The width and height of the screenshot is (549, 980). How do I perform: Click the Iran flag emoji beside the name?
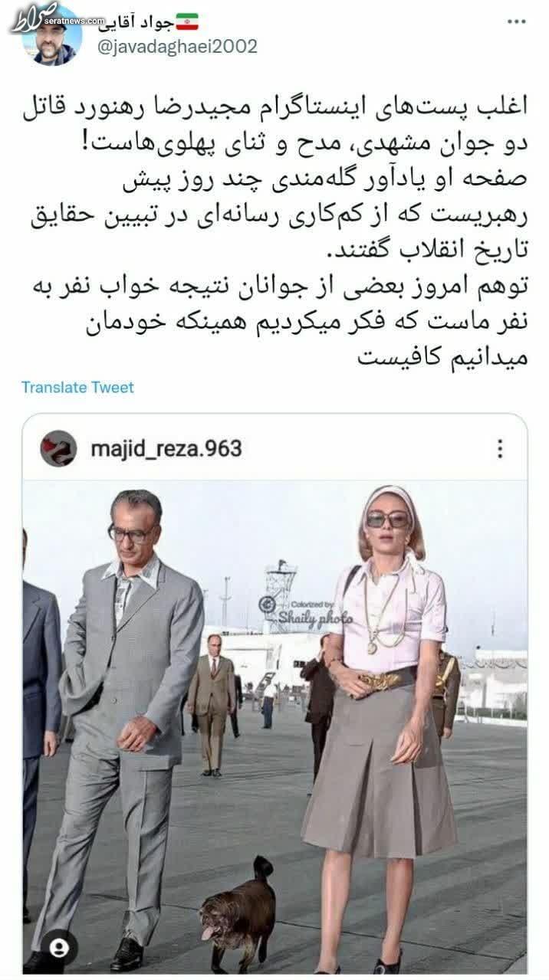(x=186, y=21)
